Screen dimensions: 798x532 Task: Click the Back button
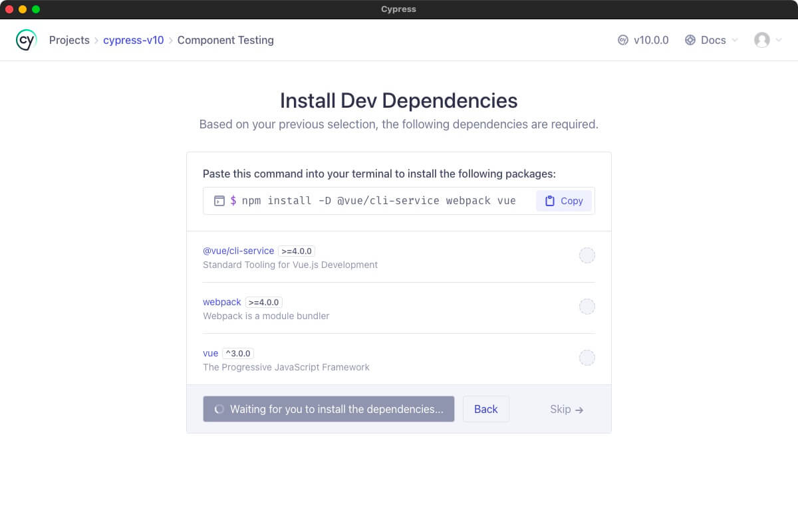[485, 409]
